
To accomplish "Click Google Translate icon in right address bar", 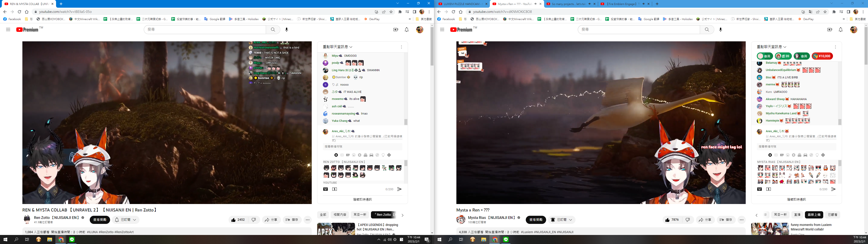I will tap(810, 12).
